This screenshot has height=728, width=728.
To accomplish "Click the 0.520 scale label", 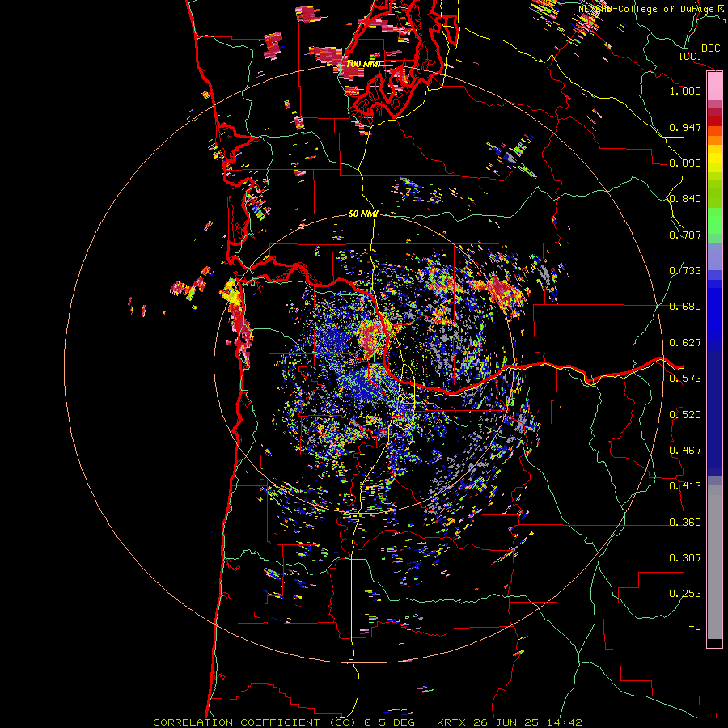I will [685, 415].
